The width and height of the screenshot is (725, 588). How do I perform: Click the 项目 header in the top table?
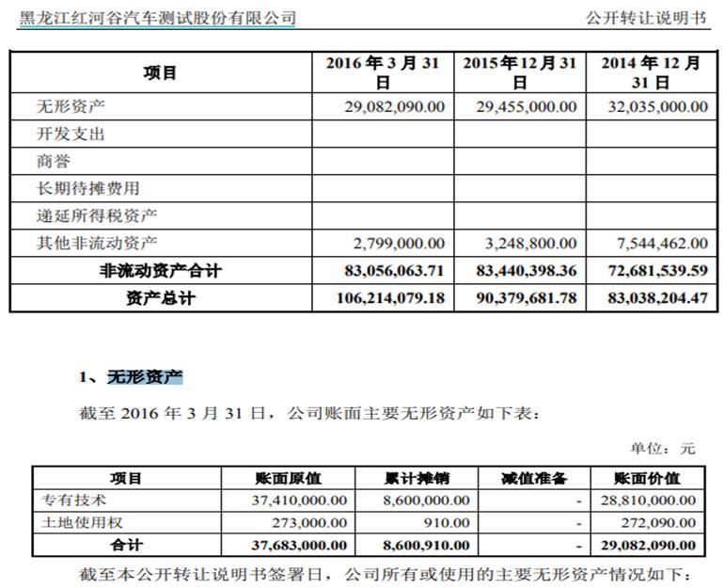pos(160,72)
